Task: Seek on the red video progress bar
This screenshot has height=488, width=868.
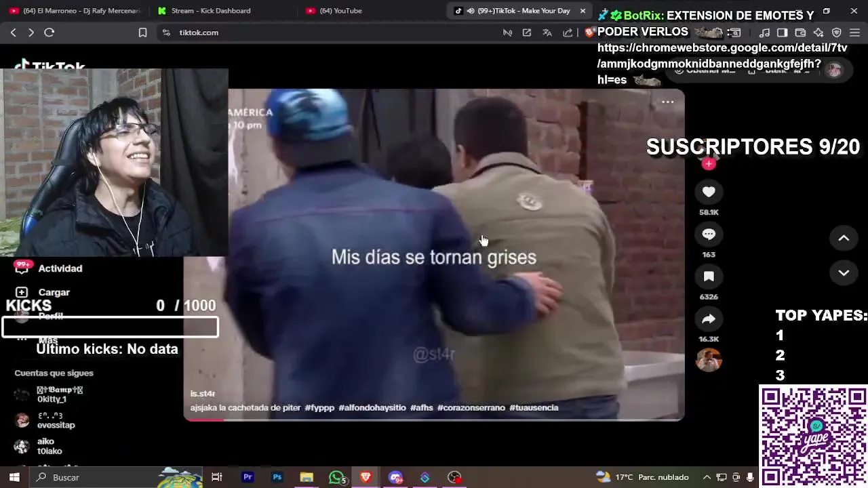Action: (434, 420)
